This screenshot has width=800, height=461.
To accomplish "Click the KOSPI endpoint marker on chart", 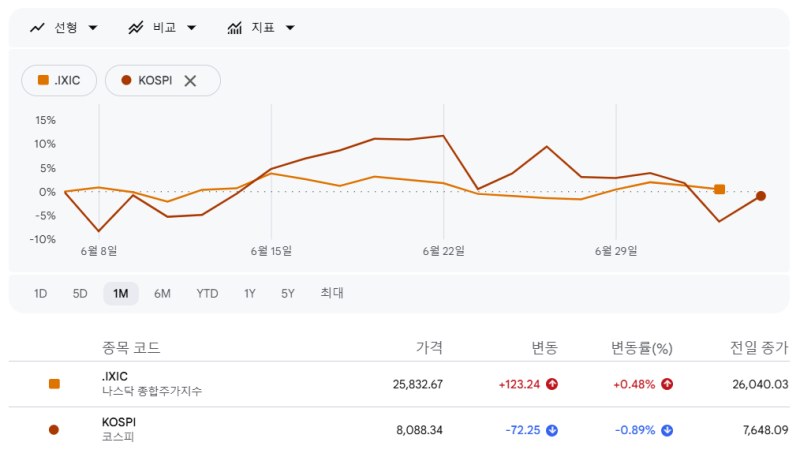I will (761, 196).
